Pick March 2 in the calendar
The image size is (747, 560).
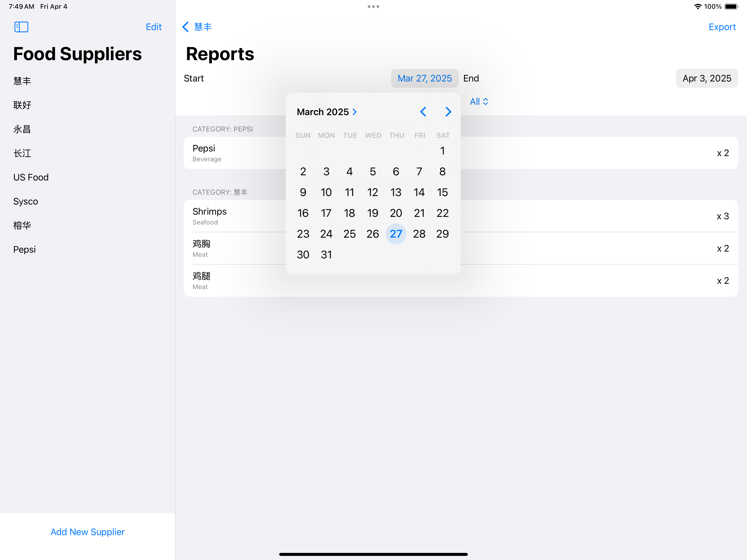[x=303, y=171]
